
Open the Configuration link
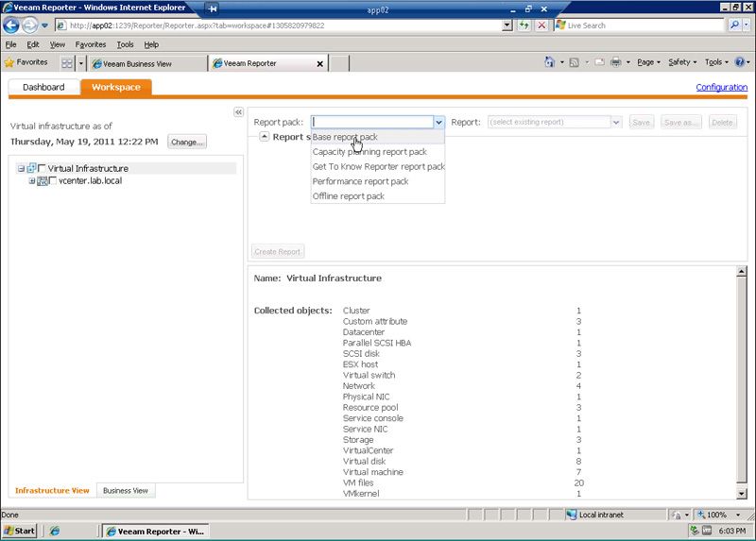pyautogui.click(x=721, y=87)
